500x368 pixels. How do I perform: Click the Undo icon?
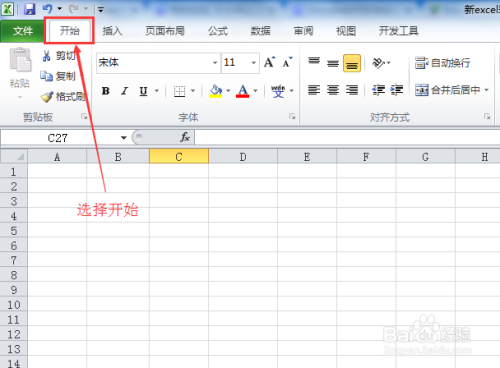click(x=48, y=9)
